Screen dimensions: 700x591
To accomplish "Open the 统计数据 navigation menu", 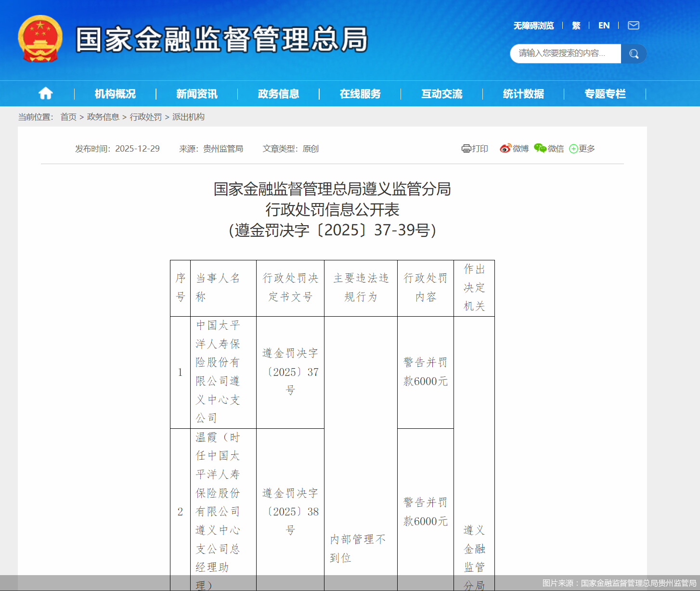I will [523, 93].
